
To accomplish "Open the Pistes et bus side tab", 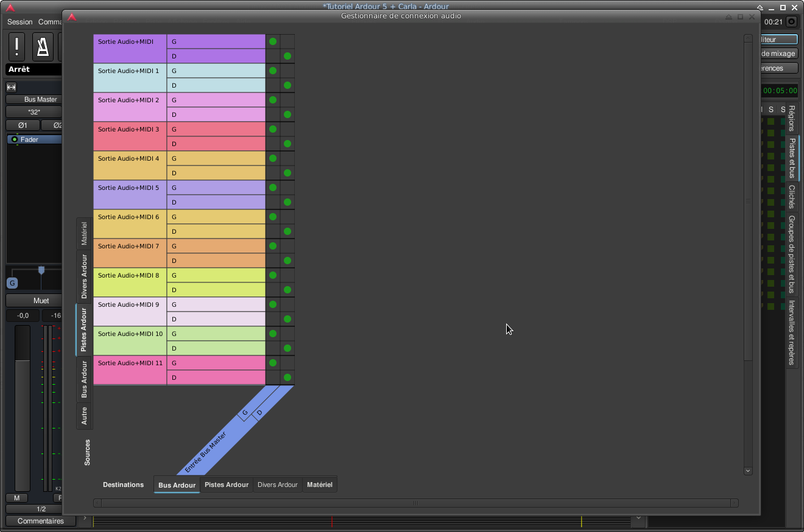I will click(x=792, y=158).
